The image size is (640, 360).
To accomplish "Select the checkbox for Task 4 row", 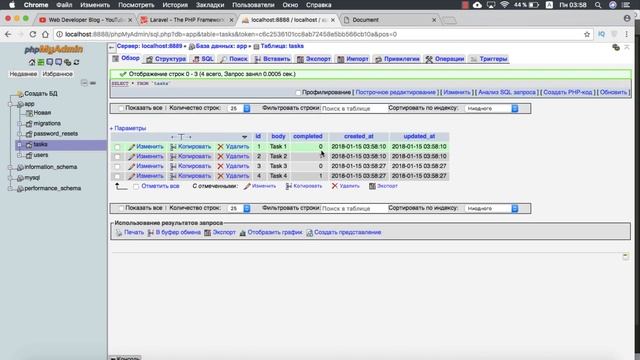I will coord(117,176).
